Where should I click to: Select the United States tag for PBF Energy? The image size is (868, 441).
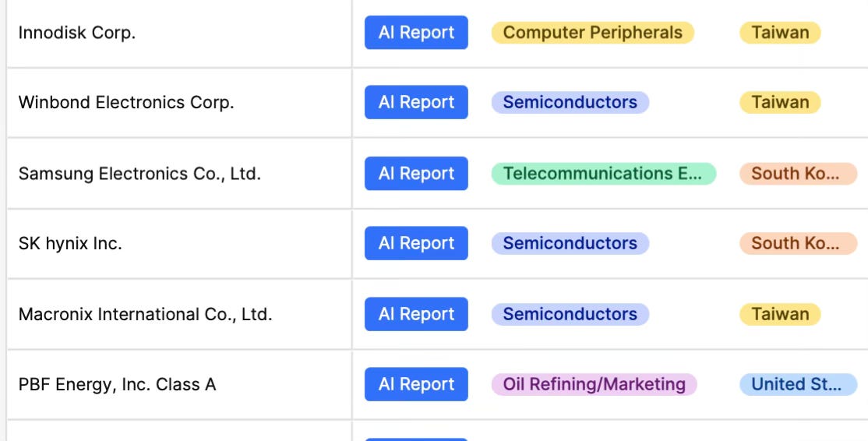pyautogui.click(x=798, y=385)
